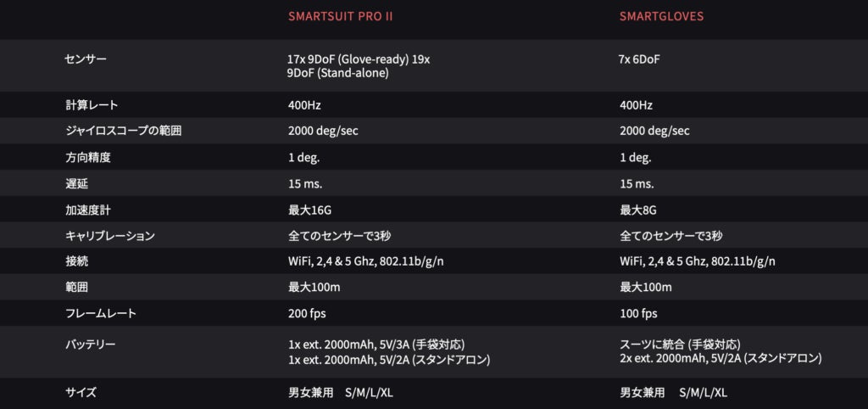Select the フレームレート row label
The width and height of the screenshot is (868, 409).
(100, 313)
